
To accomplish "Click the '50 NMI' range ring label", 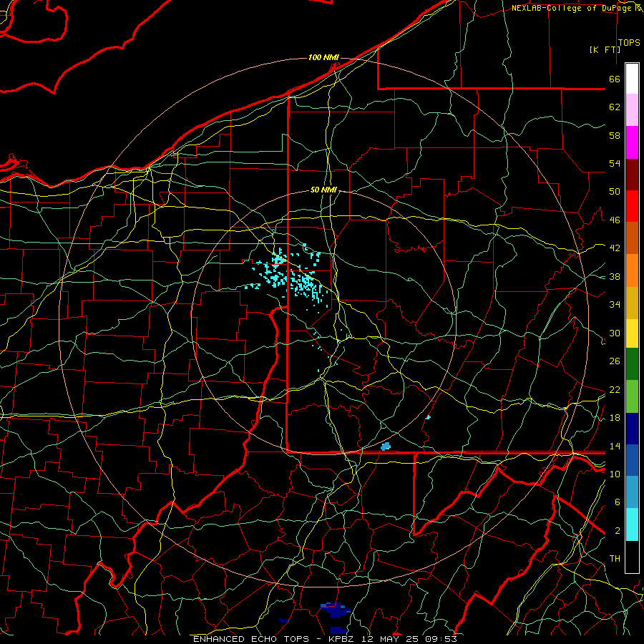I will tap(323, 190).
